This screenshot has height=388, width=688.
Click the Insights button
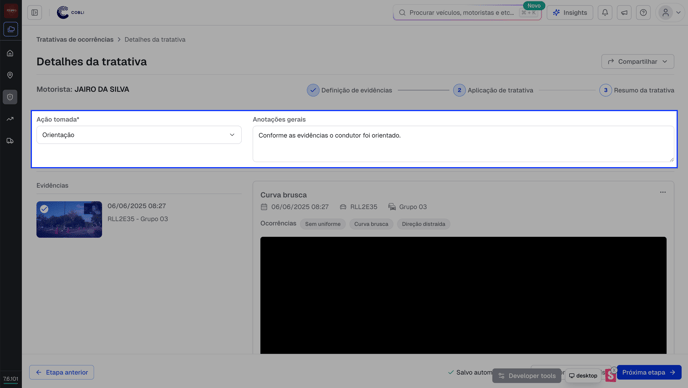tap(570, 13)
